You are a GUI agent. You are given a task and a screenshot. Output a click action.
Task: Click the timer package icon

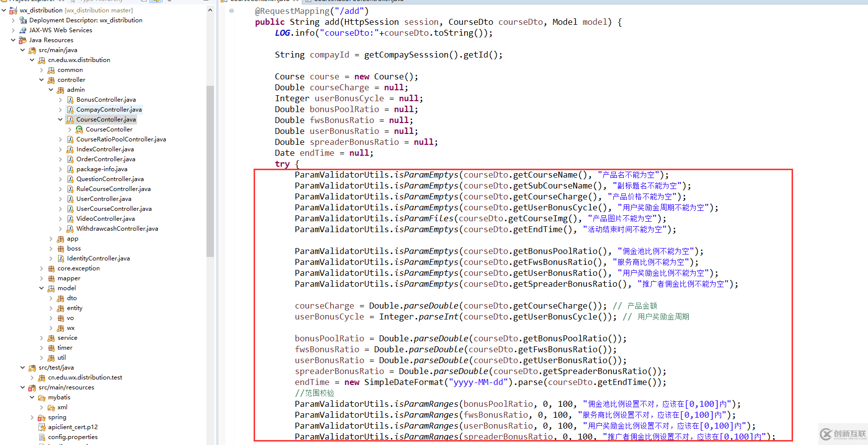(x=51, y=348)
